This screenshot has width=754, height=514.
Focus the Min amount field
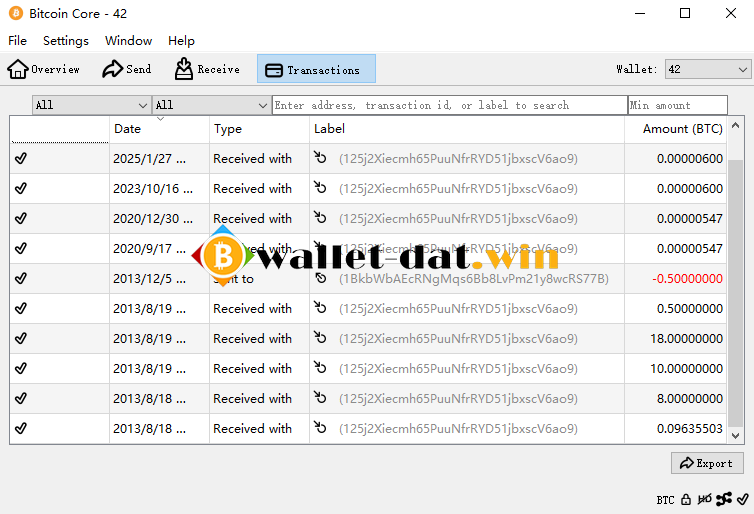678,105
